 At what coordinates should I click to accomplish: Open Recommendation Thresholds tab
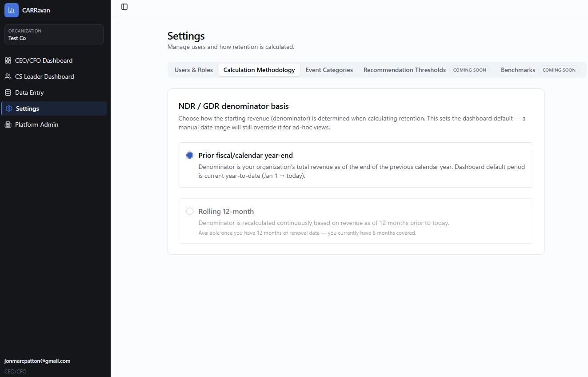[427, 70]
